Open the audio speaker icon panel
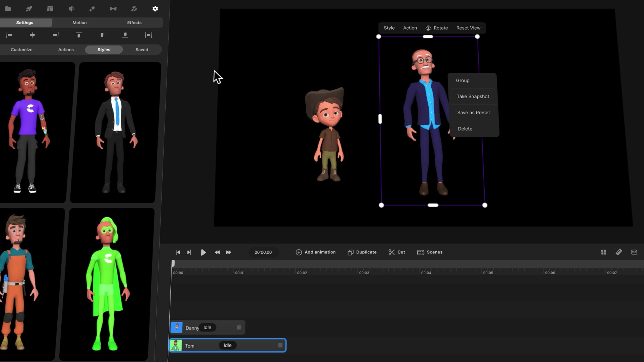The width and height of the screenshot is (644, 362). click(x=71, y=9)
